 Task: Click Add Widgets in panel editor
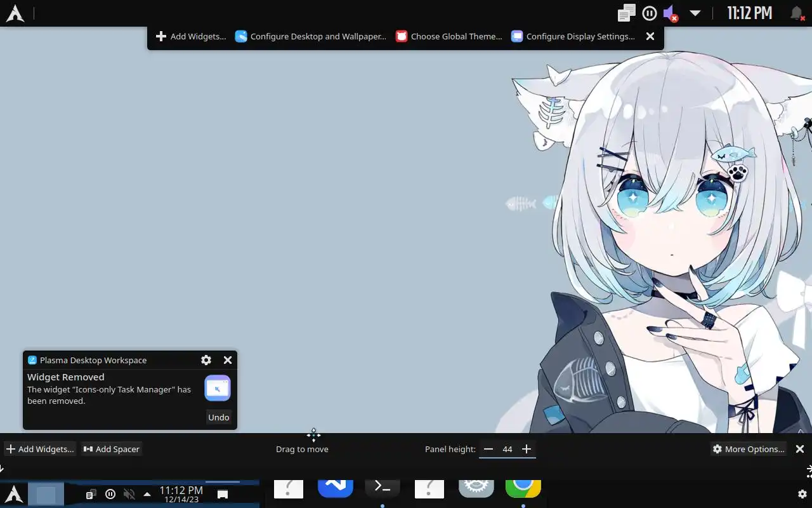point(40,449)
